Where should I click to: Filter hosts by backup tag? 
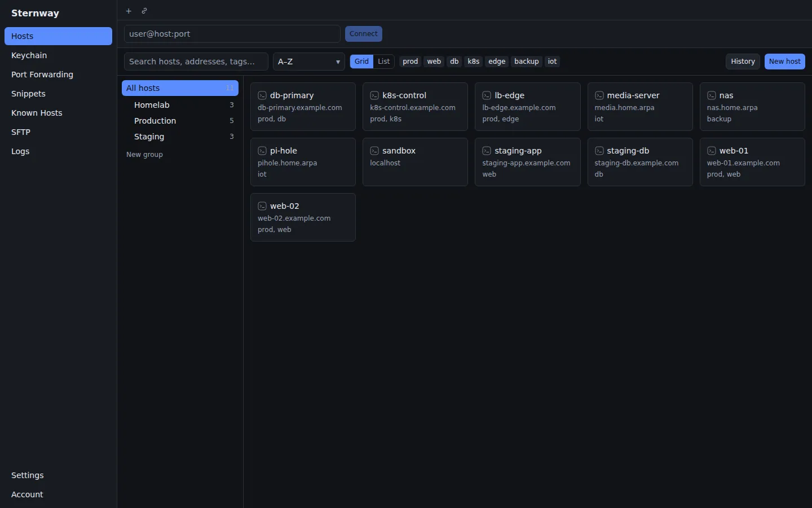point(527,62)
